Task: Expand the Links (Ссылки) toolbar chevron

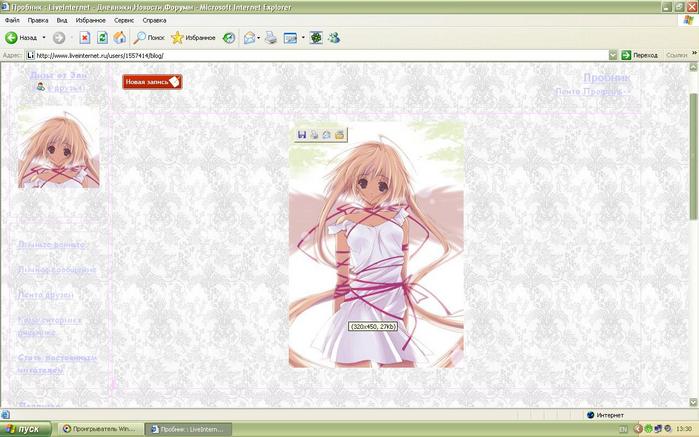Action: pyautogui.click(x=694, y=53)
